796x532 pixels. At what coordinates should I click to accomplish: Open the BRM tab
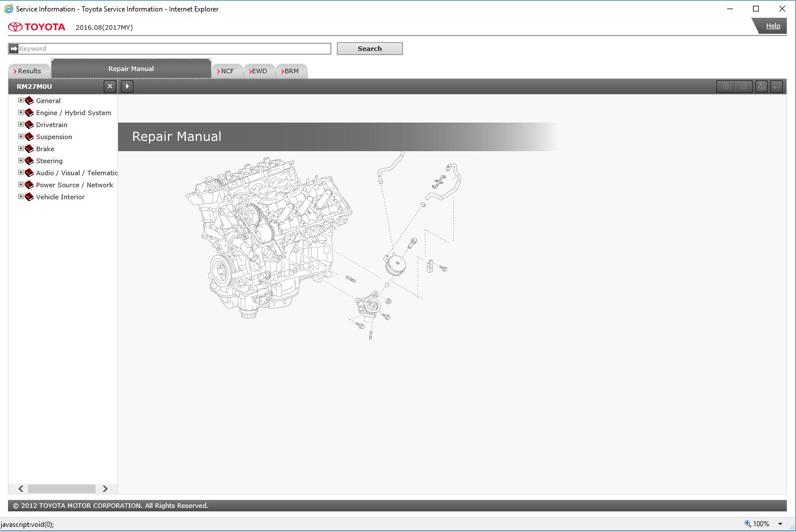point(292,71)
